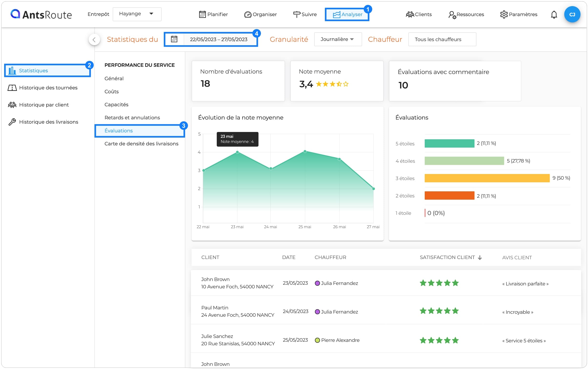Click the Clients group icon

coord(410,14)
